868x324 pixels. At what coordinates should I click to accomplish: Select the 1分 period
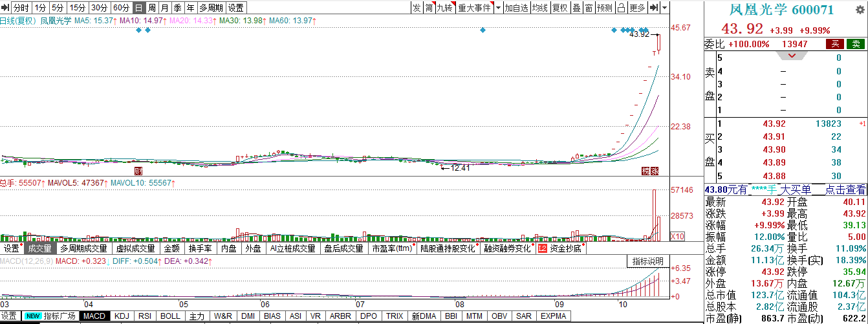point(41,8)
